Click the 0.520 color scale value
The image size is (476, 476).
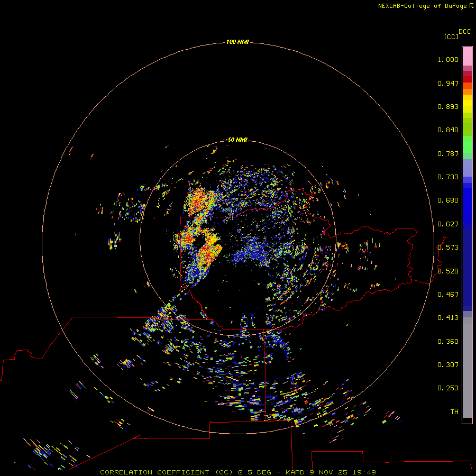pos(448,271)
